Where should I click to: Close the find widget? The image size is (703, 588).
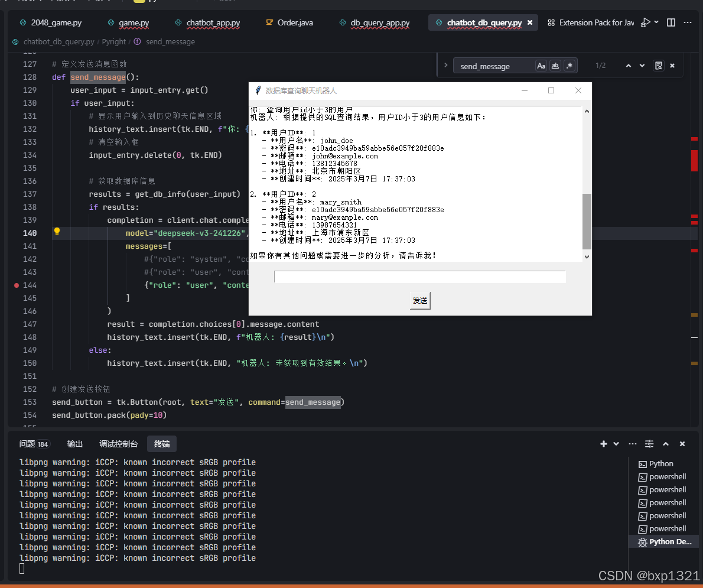[672, 66]
